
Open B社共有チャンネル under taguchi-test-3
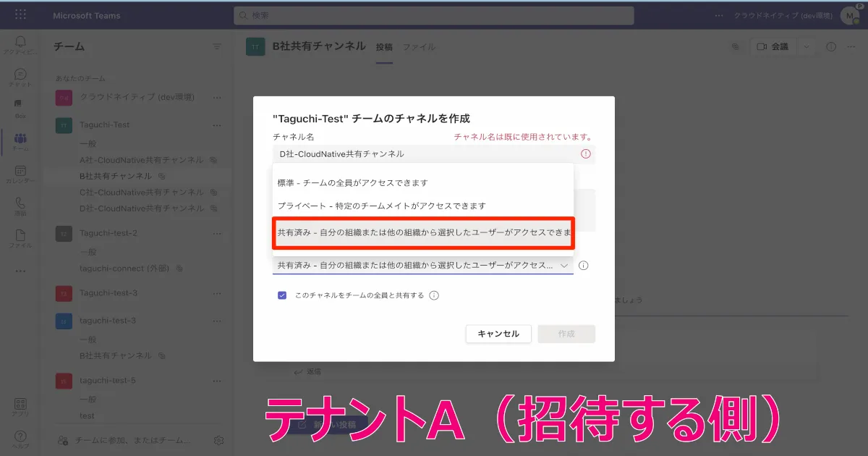click(116, 355)
